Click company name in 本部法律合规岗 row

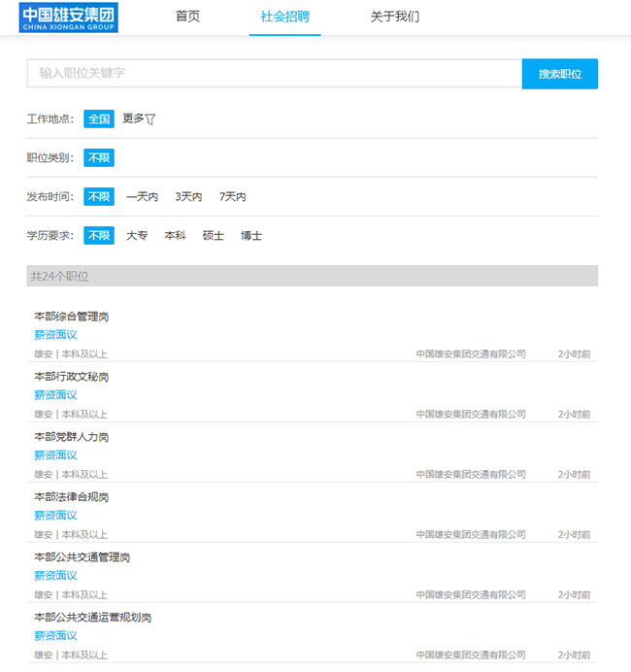471,534
